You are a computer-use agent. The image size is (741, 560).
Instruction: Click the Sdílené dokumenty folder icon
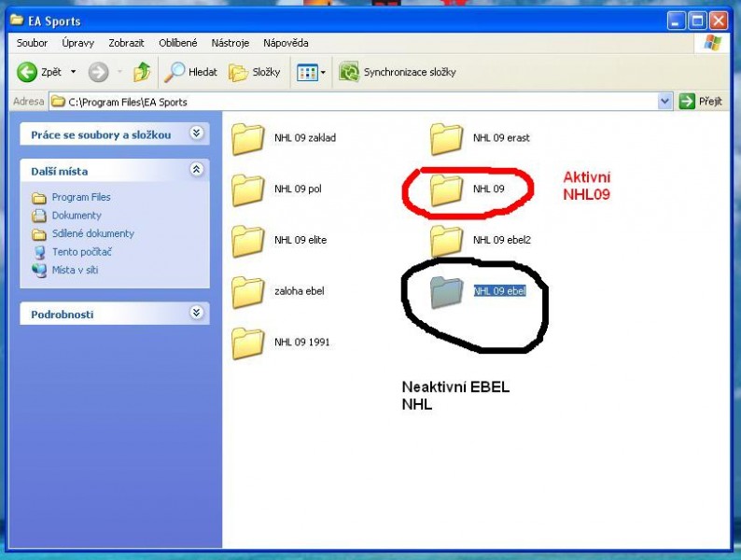tap(39, 234)
